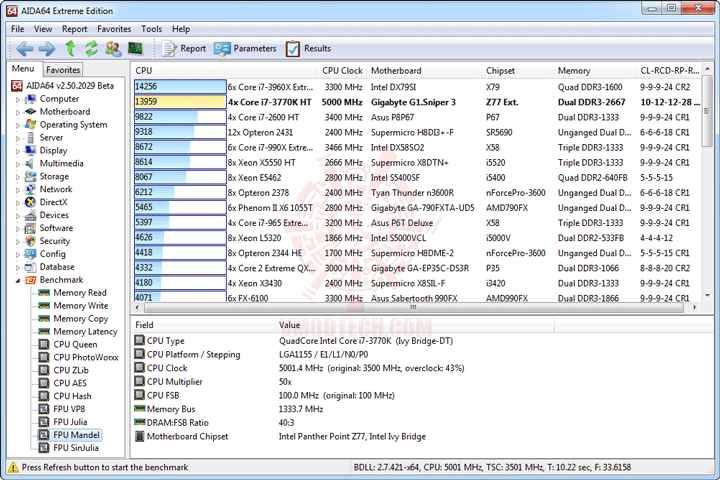Screen dimensions: 720x480
Task: Expand the Multimedia tree node
Action: point(18,164)
